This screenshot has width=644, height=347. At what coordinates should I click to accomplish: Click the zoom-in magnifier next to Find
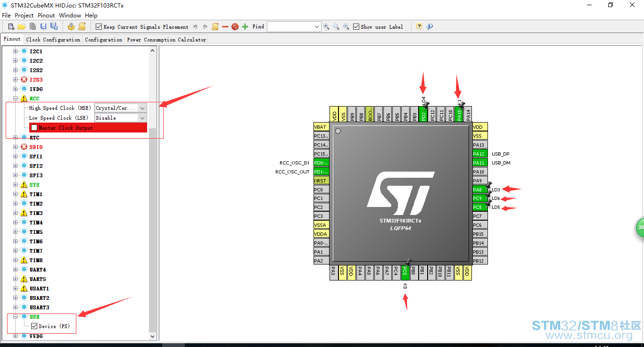(x=326, y=27)
